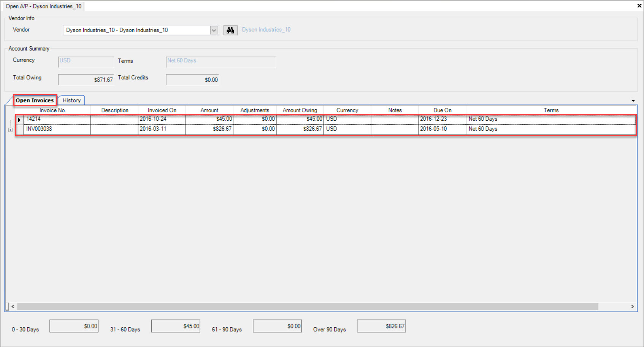Click the 2016-05-10 due date cell
This screenshot has height=347, width=644.
pyautogui.click(x=442, y=129)
